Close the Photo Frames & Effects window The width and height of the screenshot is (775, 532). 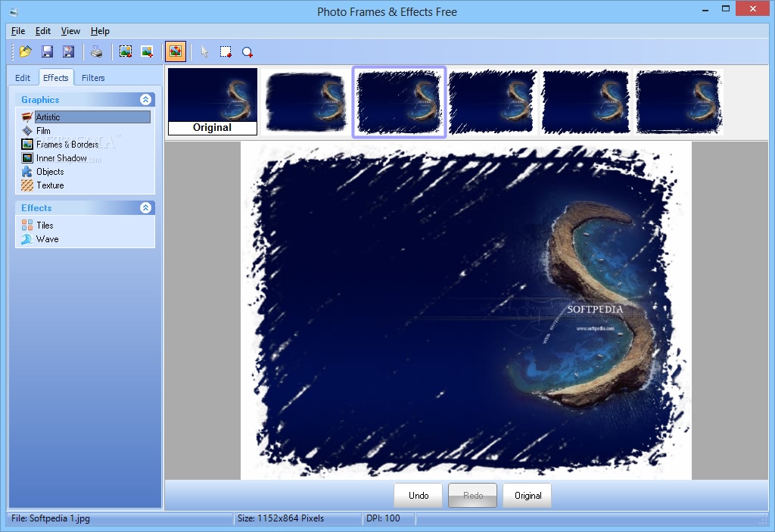click(x=753, y=9)
